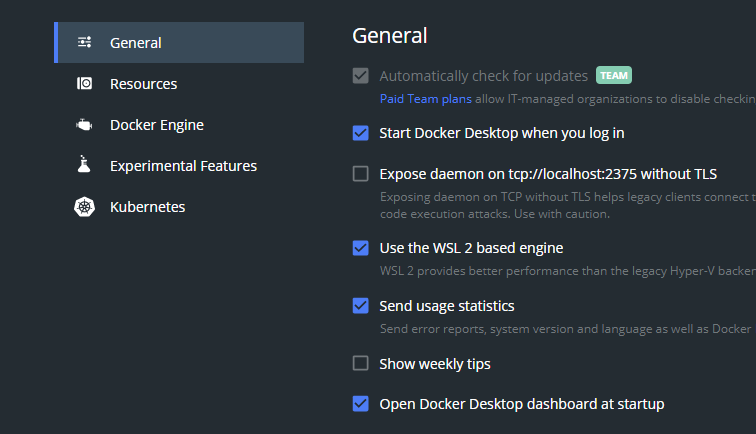Go to Docker Engine settings
The image size is (756, 434).
click(x=179, y=125)
